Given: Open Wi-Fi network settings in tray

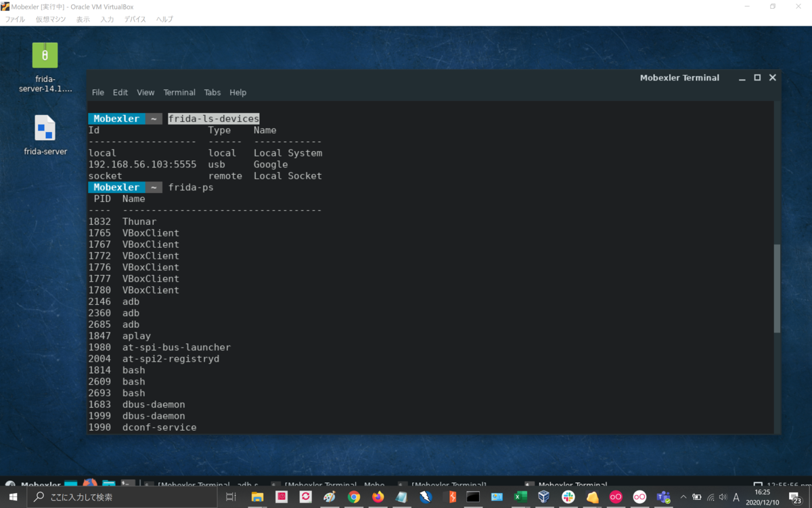Looking at the screenshot, I should tap(709, 497).
